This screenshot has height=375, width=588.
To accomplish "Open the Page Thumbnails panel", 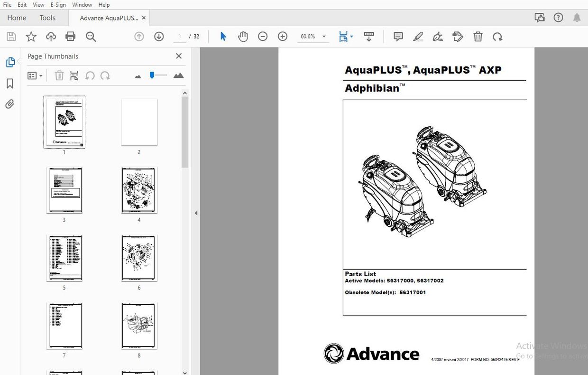I will [10, 62].
